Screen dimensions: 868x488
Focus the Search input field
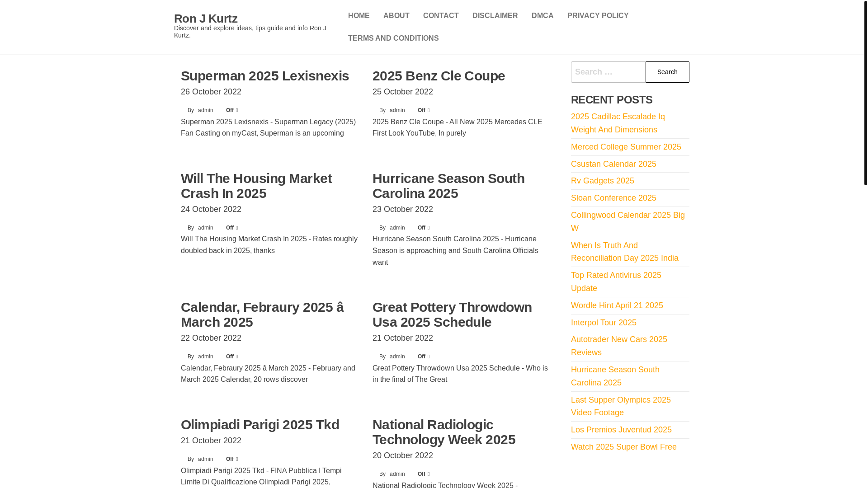[x=608, y=72]
